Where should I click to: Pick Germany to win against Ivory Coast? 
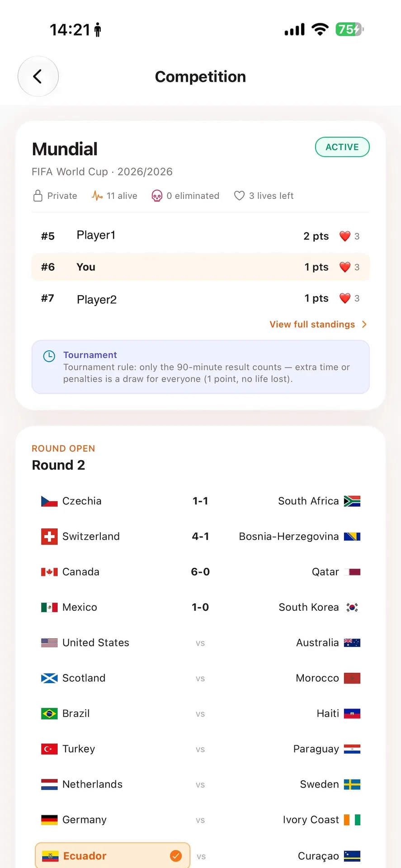point(85,820)
